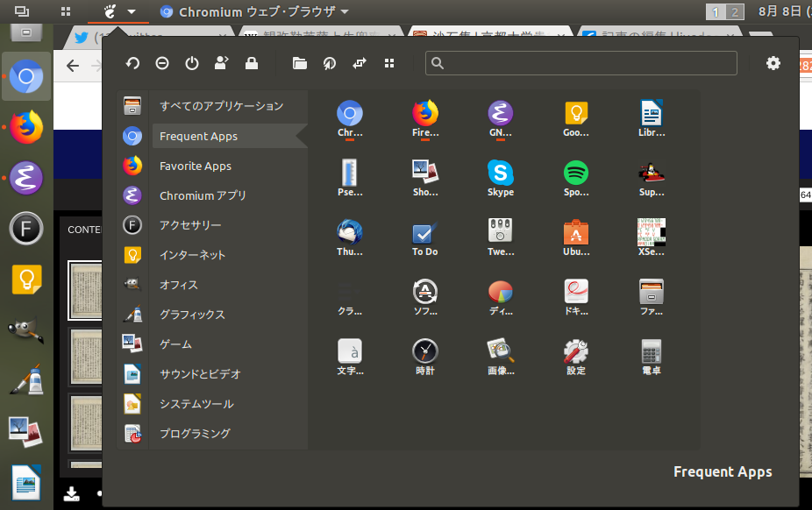Image resolution: width=812 pixels, height=510 pixels.
Task: Open applications grid icon in top bar
Action: point(66,11)
